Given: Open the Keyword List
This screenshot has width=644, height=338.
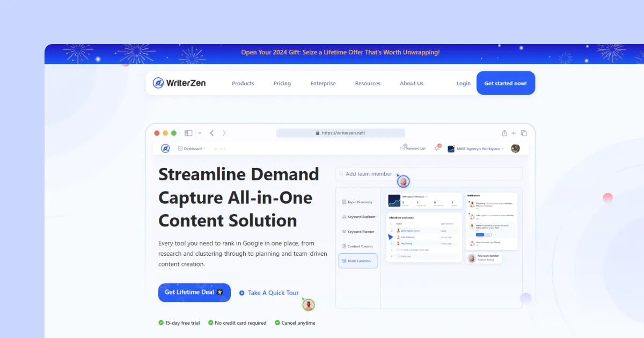Looking at the screenshot, I should coord(413,149).
